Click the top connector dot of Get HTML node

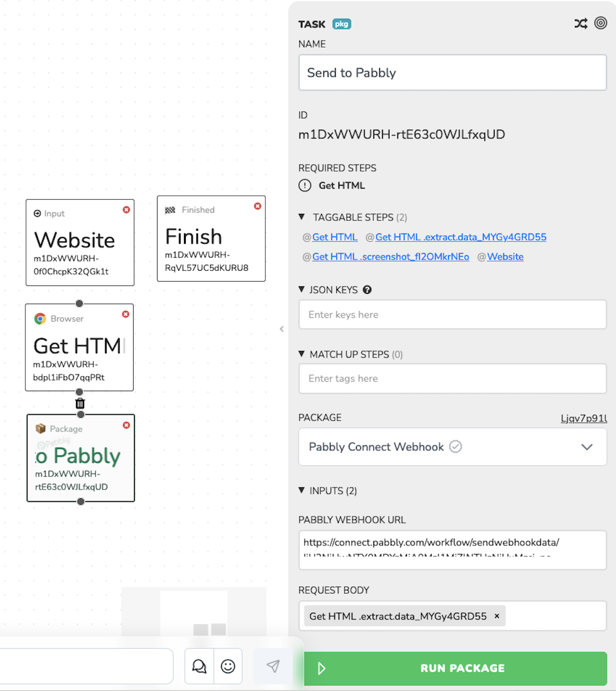click(79, 303)
